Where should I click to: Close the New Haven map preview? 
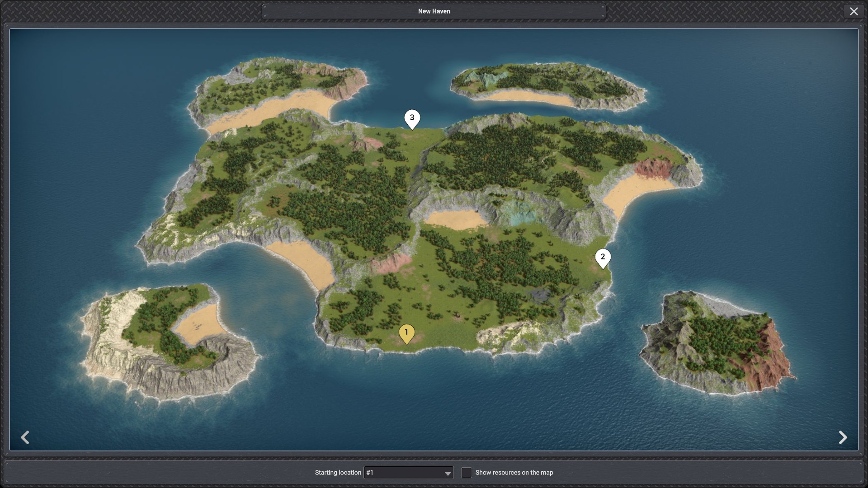[x=854, y=11]
